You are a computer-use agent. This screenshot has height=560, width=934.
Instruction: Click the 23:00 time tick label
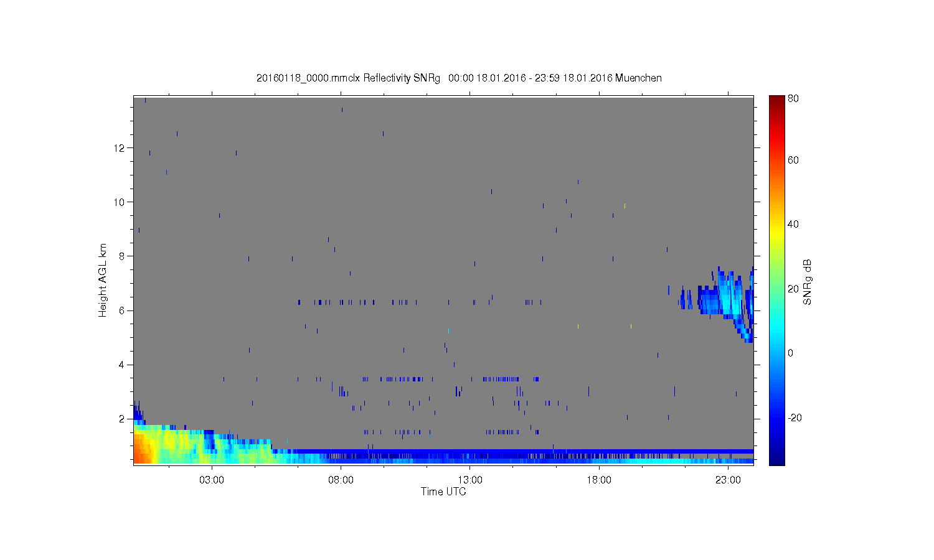point(728,480)
